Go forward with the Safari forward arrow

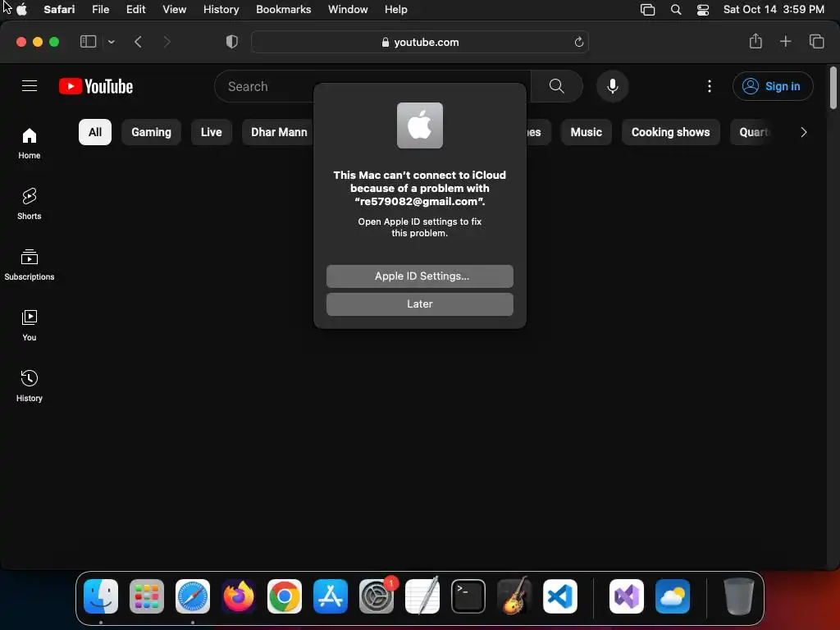point(167,42)
